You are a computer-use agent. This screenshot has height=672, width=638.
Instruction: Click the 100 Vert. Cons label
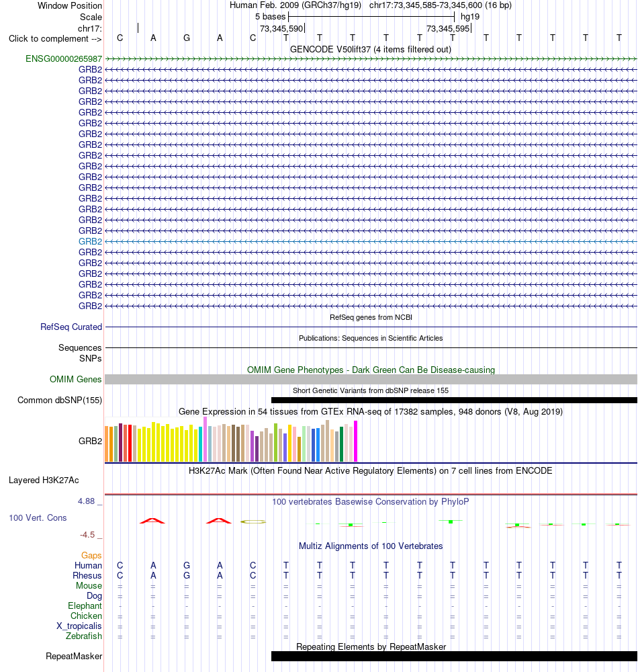click(38, 517)
